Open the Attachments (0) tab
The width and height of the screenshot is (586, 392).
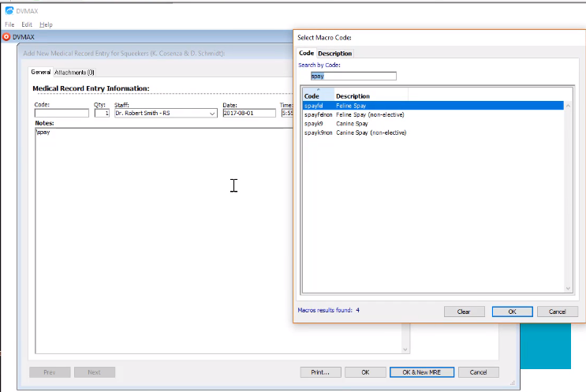pyautogui.click(x=74, y=73)
